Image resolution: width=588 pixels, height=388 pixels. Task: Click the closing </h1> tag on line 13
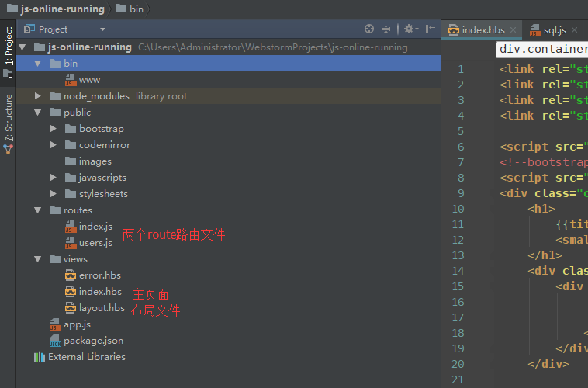pos(545,255)
